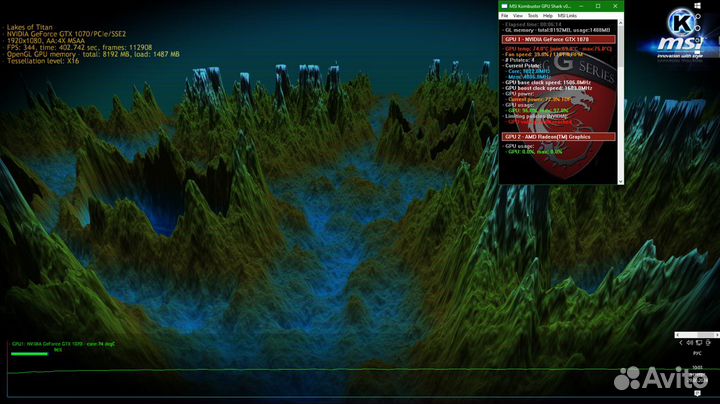The width and height of the screenshot is (720, 404).
Task: Open the View menu
Action: (519, 16)
